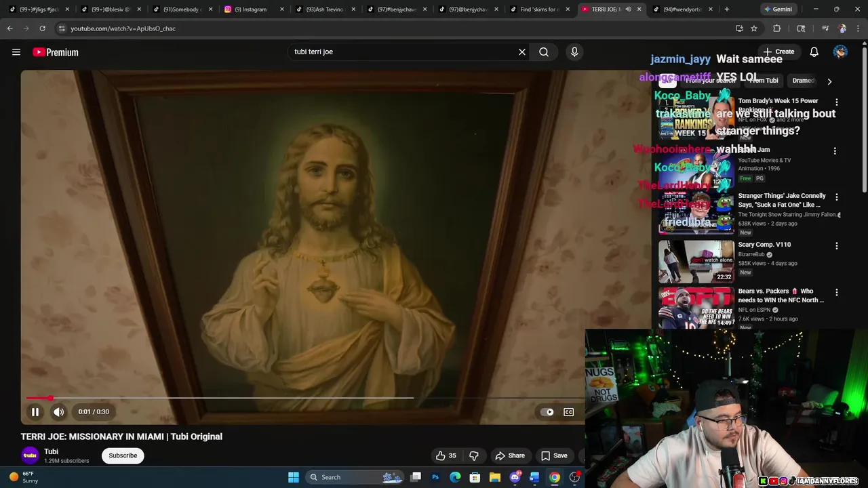Open Photoshop from the taskbar
The height and width of the screenshot is (488, 868).
435,477
